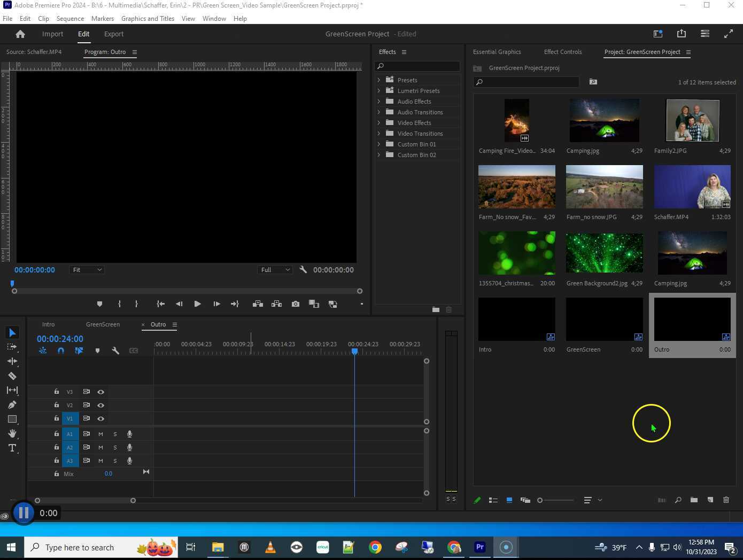Click the Effects panel search field
743x560 pixels.
(x=417, y=66)
